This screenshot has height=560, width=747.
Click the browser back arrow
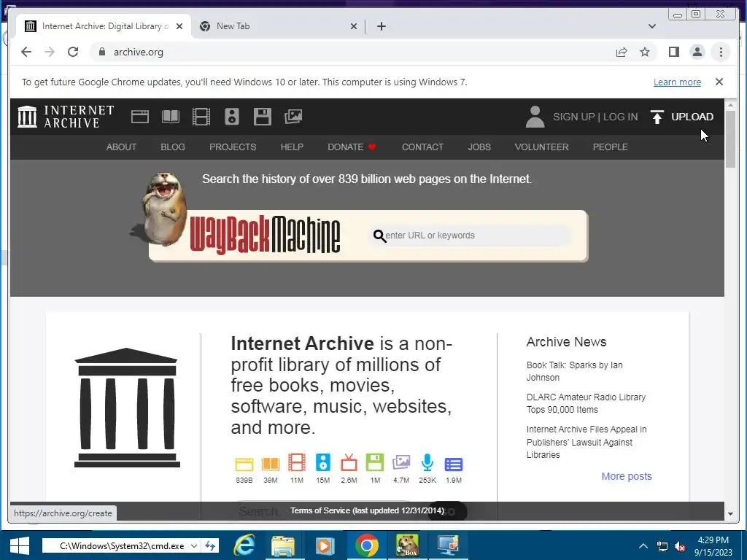point(26,52)
